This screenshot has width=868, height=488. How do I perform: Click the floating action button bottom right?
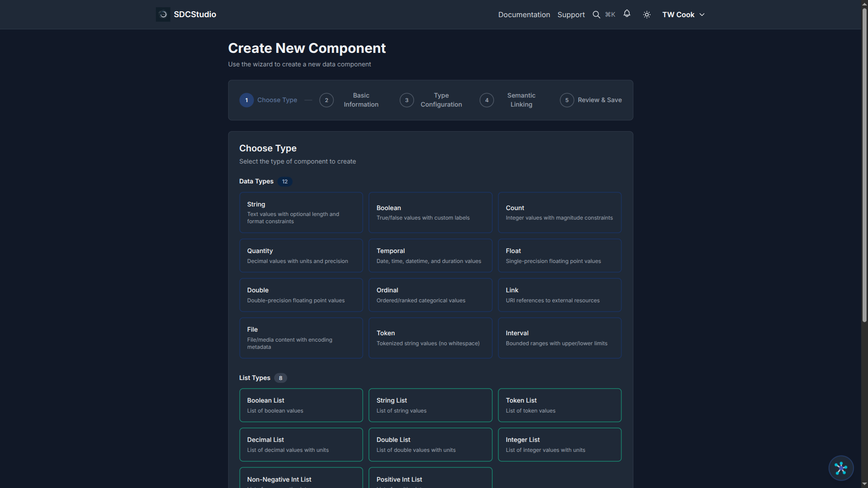[841, 468]
